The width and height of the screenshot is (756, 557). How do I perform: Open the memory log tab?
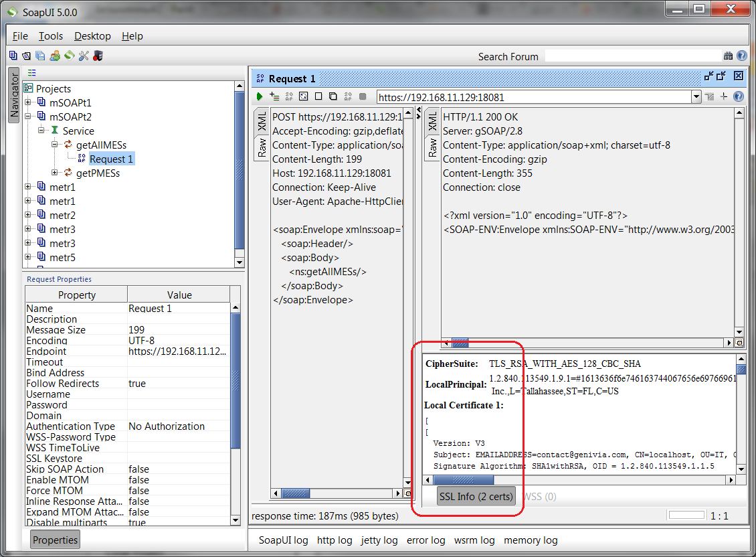[531, 540]
